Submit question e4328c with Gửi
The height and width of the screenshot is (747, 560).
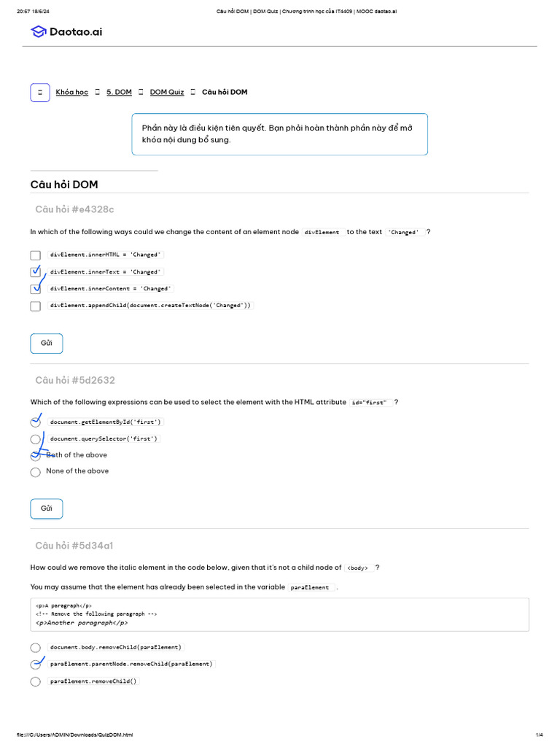tap(46, 344)
